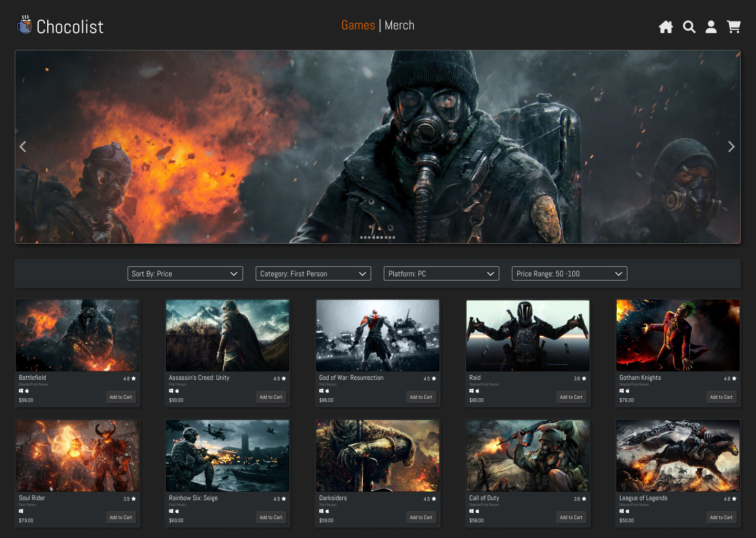Open the shopping cart icon

click(x=733, y=27)
